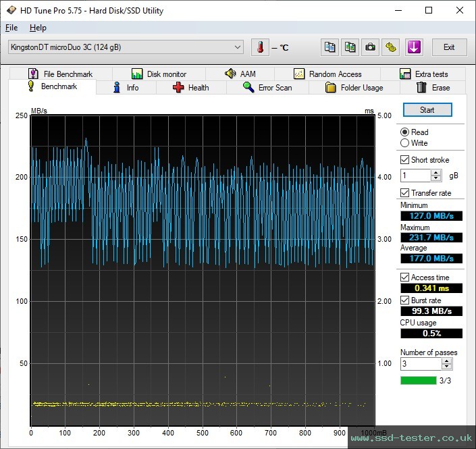Open the Error Scan tab
The width and height of the screenshot is (476, 449).
pyautogui.click(x=267, y=88)
